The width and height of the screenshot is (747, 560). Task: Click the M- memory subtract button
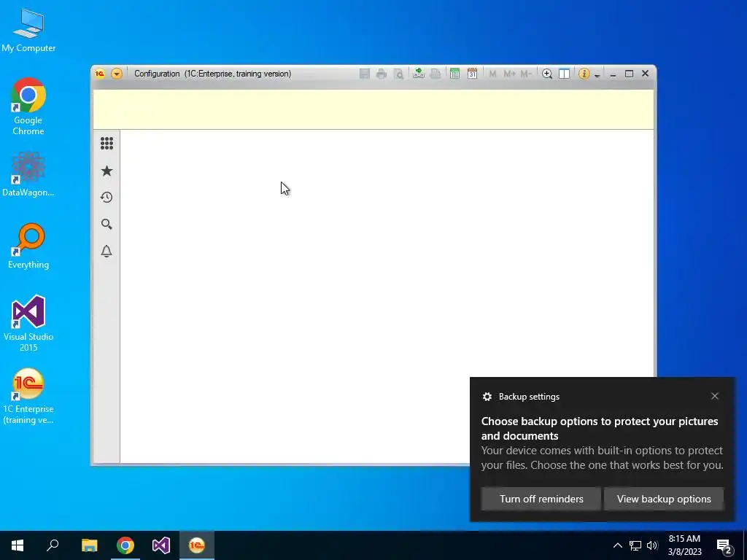pos(526,74)
